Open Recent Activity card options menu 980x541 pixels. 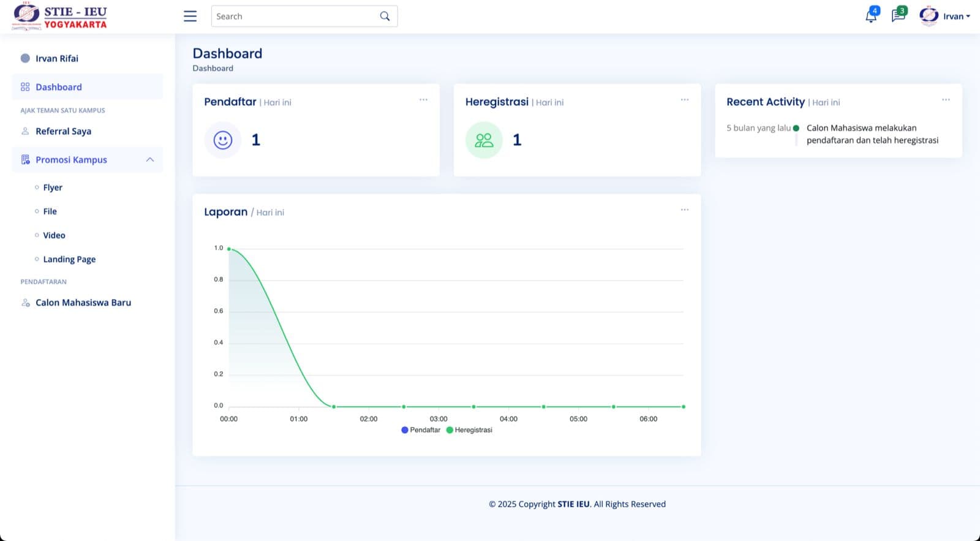(946, 100)
